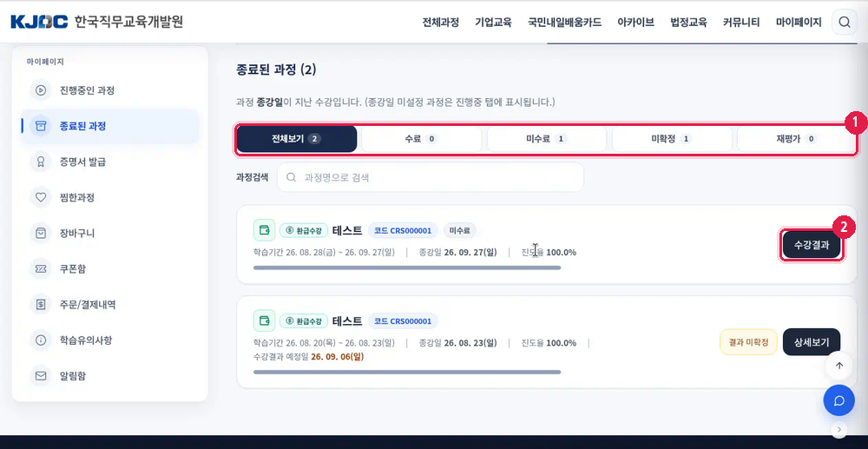Screen dimensions: 868x449
Task: Click the archive box icon beside 종료된 과정
Action: click(41, 126)
